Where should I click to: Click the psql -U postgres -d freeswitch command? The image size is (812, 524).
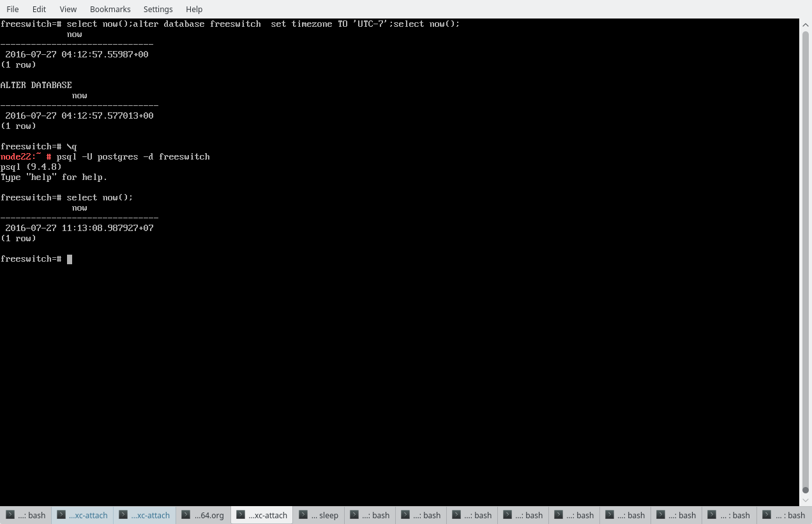133,156
